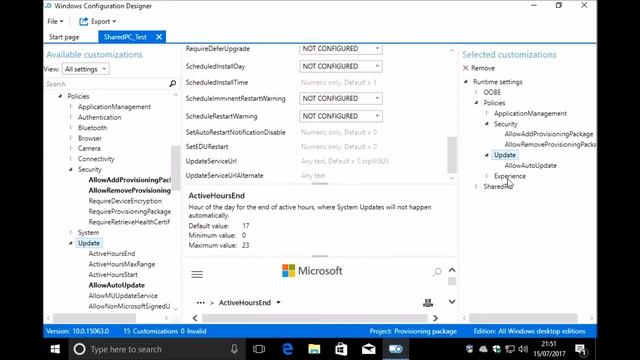Viewport: 640px width, 360px height.
Task: Collapse the Update node in Available customizations
Action: click(71, 243)
